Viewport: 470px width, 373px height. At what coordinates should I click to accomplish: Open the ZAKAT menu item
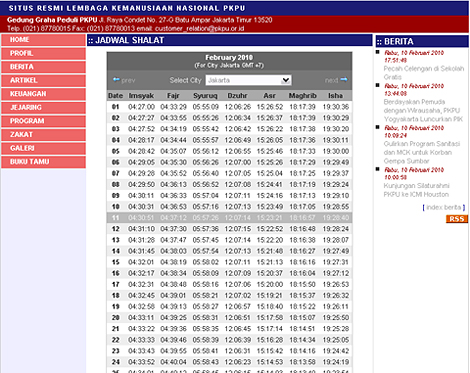pos(43,135)
